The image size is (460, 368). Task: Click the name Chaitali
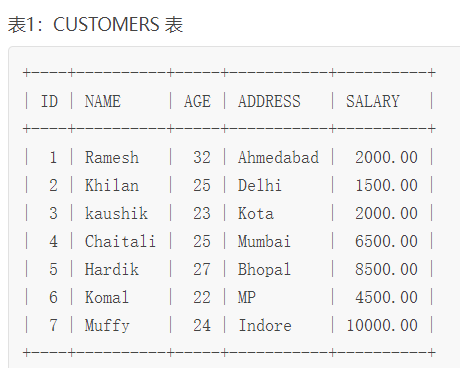pyautogui.click(x=120, y=241)
